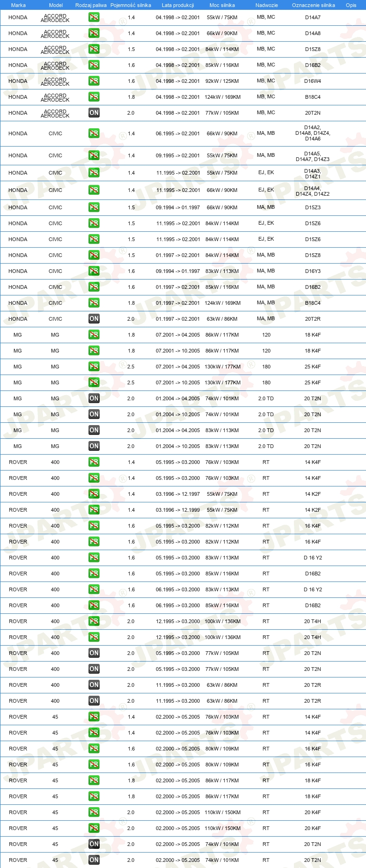
Task: Click the Rodzaj paliwa column header
Action: click(x=91, y=5)
